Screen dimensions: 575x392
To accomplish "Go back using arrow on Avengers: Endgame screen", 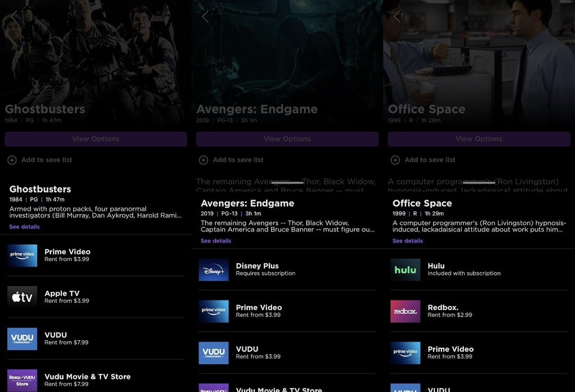I will [206, 16].
